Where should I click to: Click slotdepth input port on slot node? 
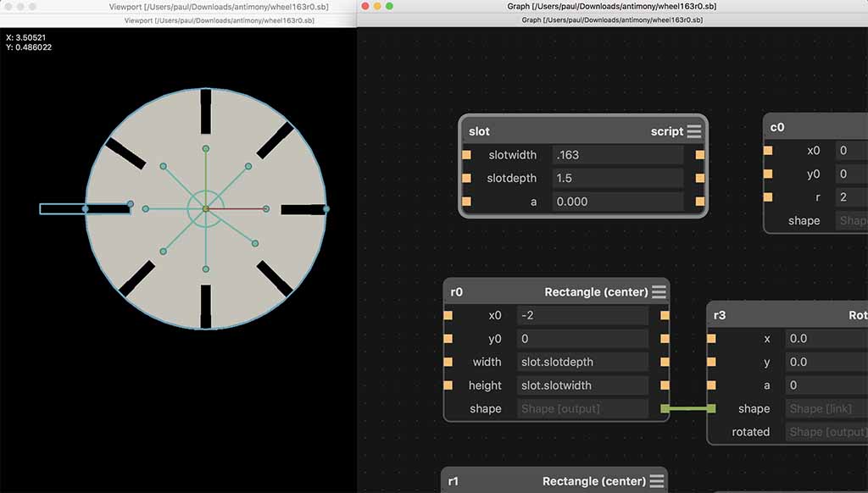click(x=467, y=178)
